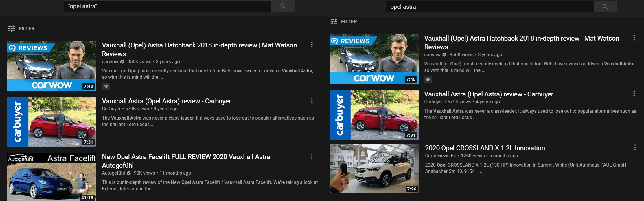Click the "90K views • 11 months ago" text
The width and height of the screenshot is (644, 201).
(162, 173)
